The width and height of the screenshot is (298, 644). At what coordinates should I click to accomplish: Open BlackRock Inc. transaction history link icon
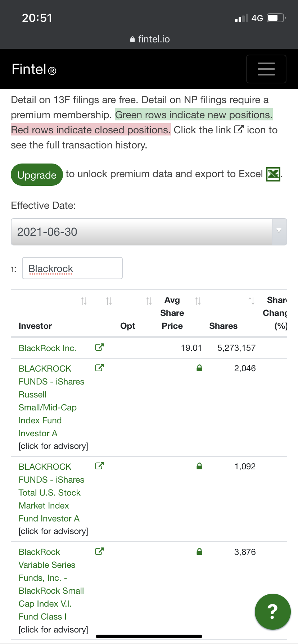click(99, 347)
